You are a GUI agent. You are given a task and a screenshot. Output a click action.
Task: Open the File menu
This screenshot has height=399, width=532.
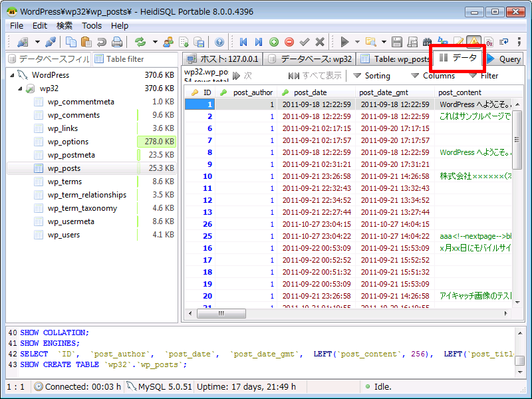click(x=17, y=26)
